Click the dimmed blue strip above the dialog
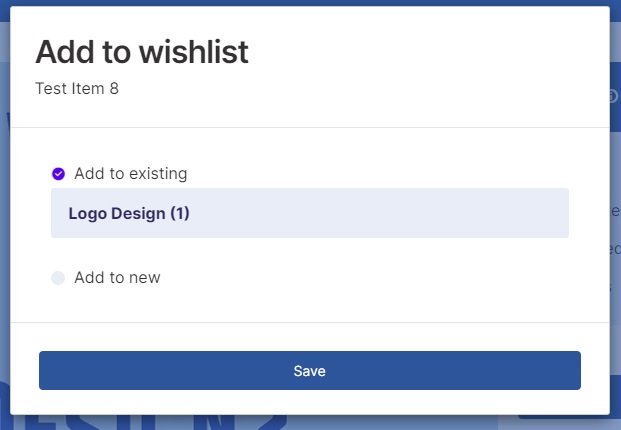 300,3
